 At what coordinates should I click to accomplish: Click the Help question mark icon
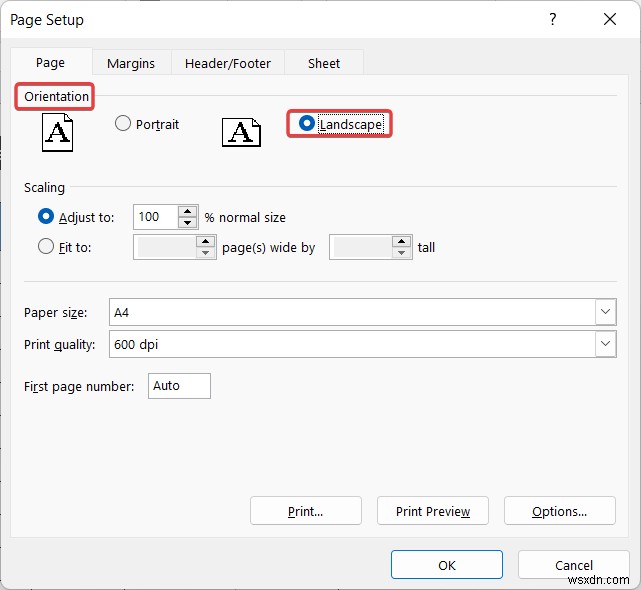pos(553,19)
